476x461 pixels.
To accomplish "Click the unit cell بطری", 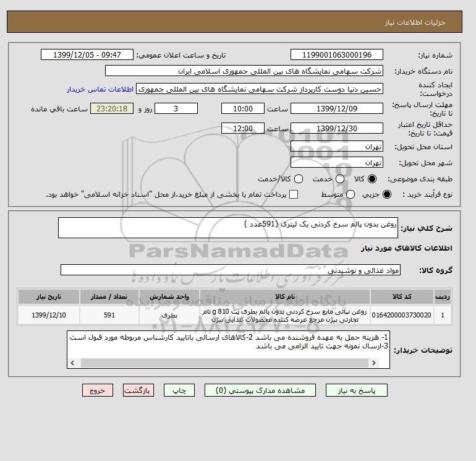I will click(169, 315).
